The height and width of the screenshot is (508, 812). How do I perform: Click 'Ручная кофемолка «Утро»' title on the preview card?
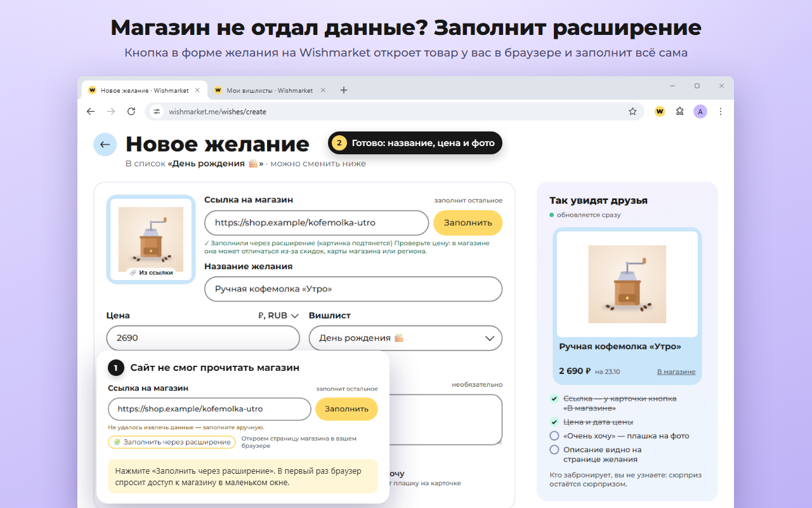[620, 347]
